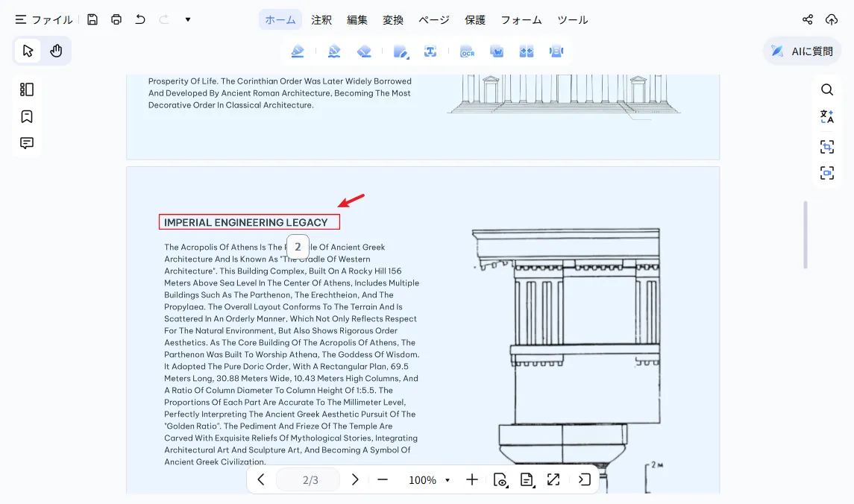
Task: Open the bookmarks panel
Action: pyautogui.click(x=27, y=116)
